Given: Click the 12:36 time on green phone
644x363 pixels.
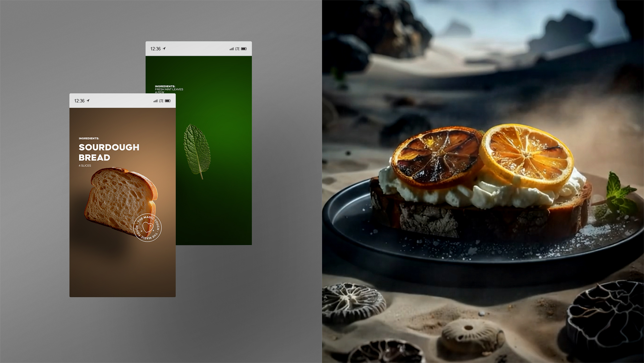Looking at the screenshot, I should tap(156, 49).
